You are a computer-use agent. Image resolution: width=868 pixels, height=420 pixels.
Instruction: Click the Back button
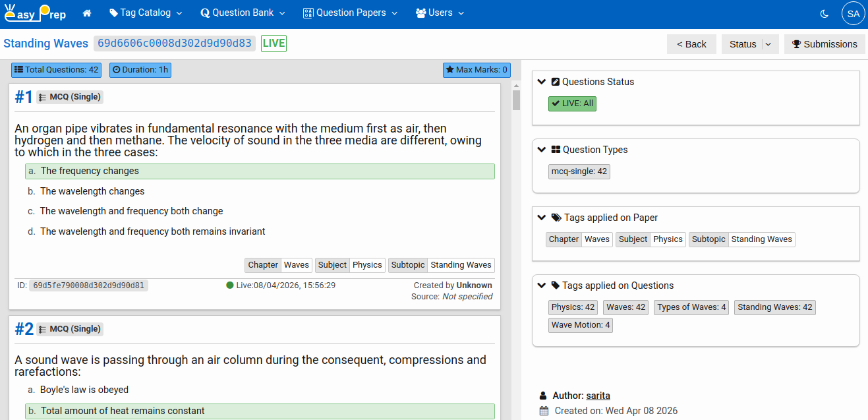point(691,44)
